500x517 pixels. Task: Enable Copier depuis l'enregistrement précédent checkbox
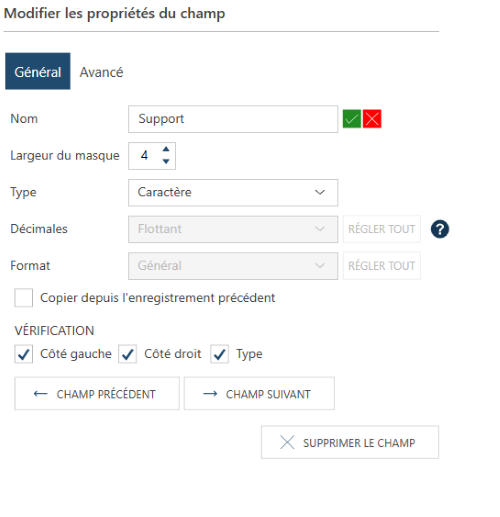coord(23,298)
